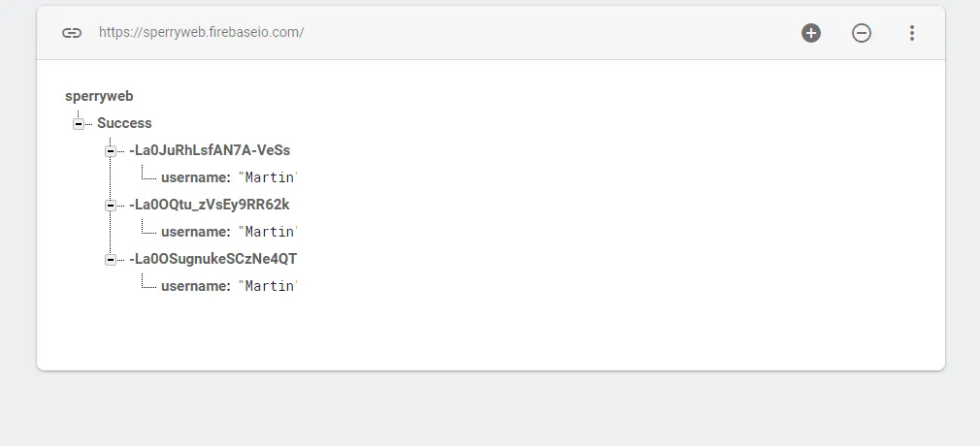Select the -La0OSugnukeSCzNe4QT key
The image size is (980, 446).
pyautogui.click(x=212, y=259)
